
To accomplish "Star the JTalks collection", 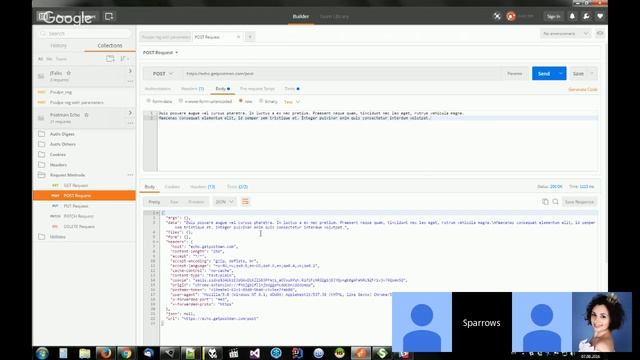I will tap(69, 73).
